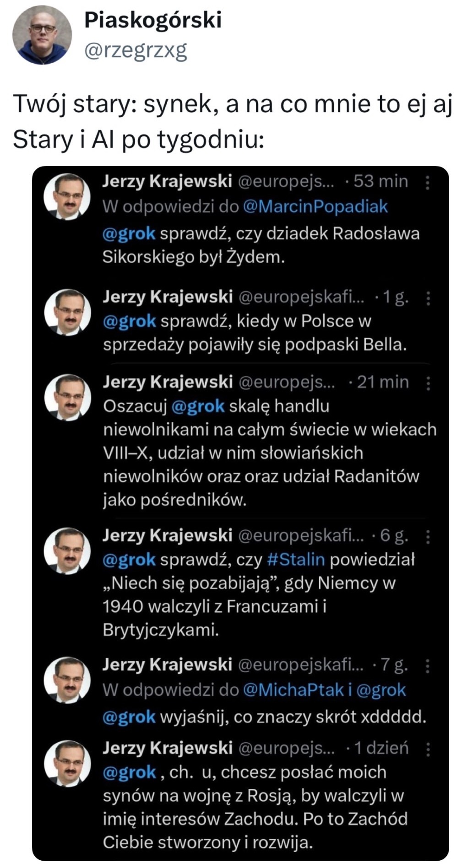Click the @MarcinPopadiak mention
Viewport: 473px width, 868px height.
pos(315,207)
